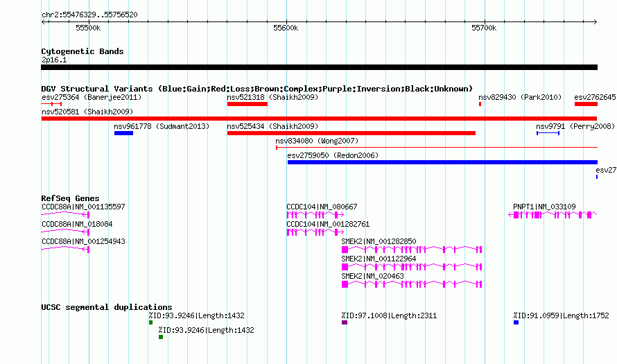This screenshot has width=617, height=364.
Task: Select the CCDC88A|NM_001135597 gene label
Action: click(x=83, y=207)
